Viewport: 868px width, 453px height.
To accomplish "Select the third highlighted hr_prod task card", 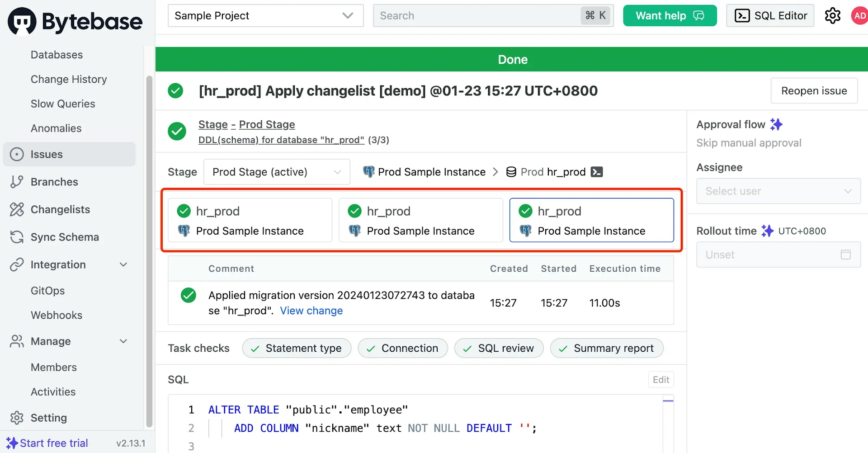I will point(591,220).
